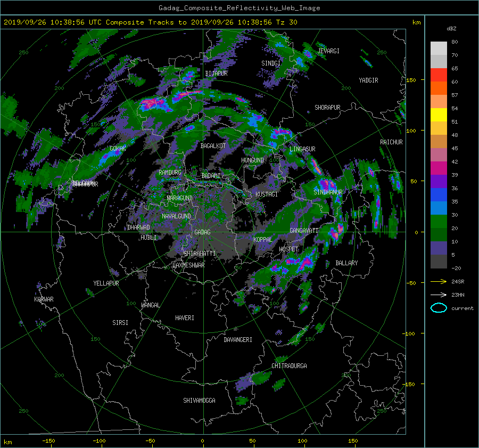Click the HUBLI city label
The width and height of the screenshot is (479, 448).
(x=148, y=238)
